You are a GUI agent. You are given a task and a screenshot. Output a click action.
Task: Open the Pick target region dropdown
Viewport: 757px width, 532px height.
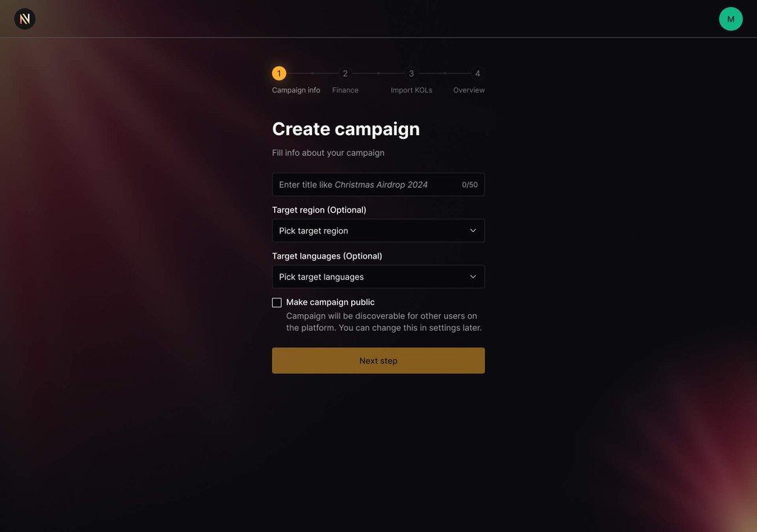coord(378,231)
